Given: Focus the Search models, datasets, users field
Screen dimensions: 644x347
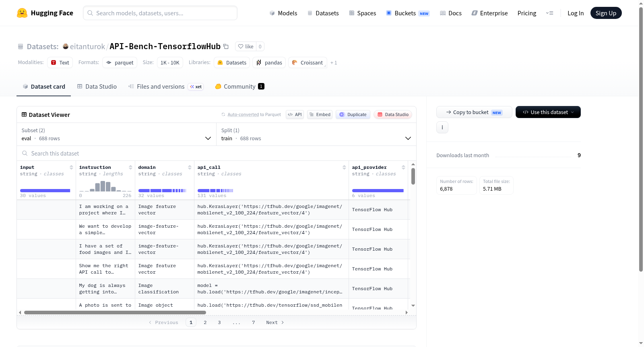Looking at the screenshot, I should [x=160, y=13].
